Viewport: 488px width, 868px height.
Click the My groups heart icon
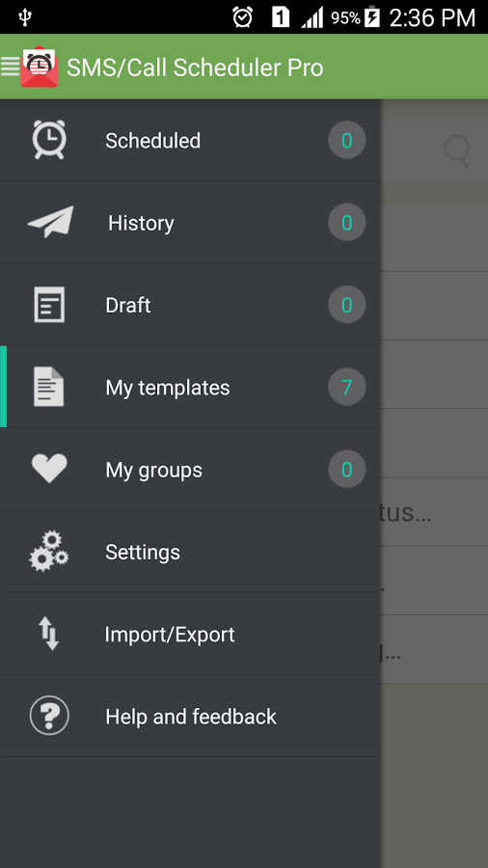(x=49, y=469)
